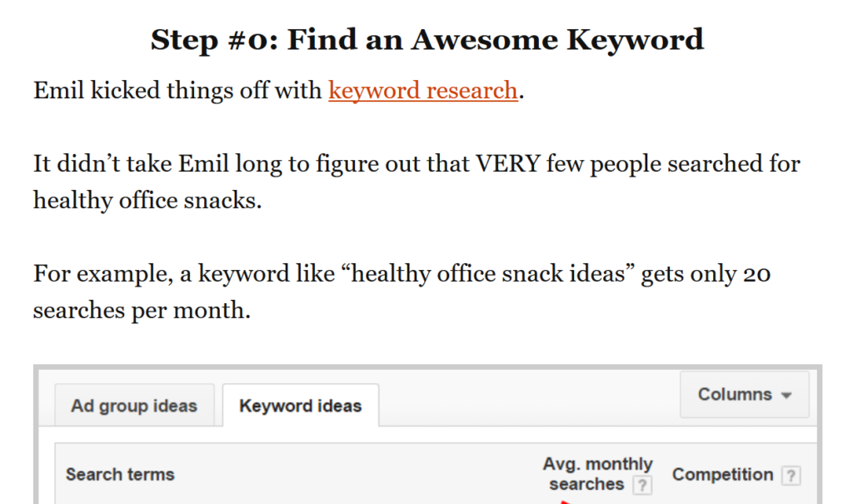This screenshot has width=853, height=504.
Task: Click the help icon beside Avg. monthly searches
Action: coord(641,485)
